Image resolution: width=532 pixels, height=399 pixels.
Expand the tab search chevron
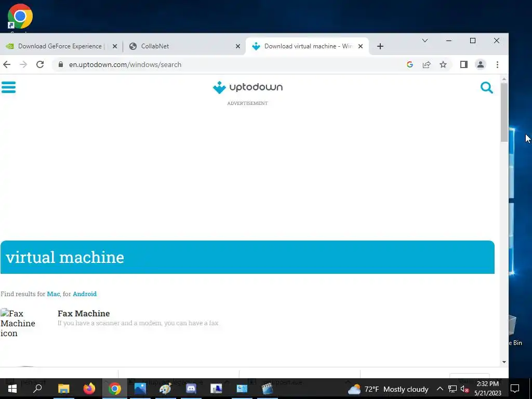pos(425,41)
